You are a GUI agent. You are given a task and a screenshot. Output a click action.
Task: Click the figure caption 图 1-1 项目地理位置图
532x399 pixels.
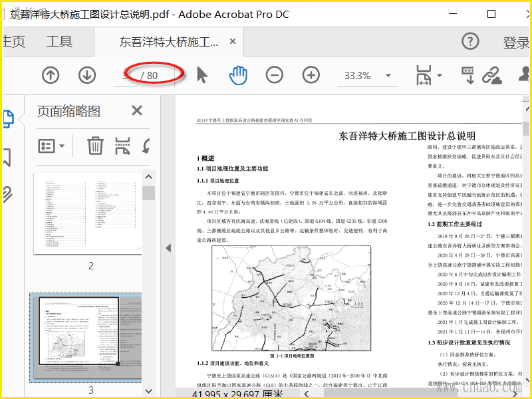[292, 356]
